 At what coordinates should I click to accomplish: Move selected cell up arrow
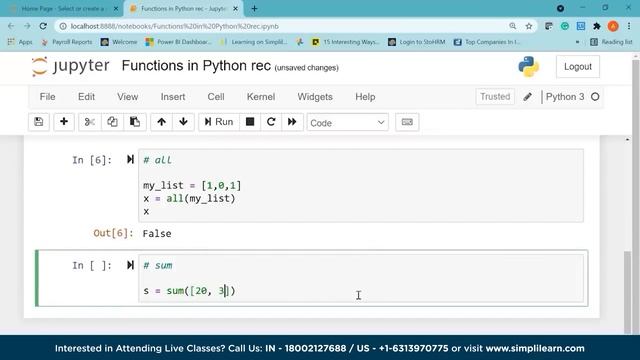point(161,122)
